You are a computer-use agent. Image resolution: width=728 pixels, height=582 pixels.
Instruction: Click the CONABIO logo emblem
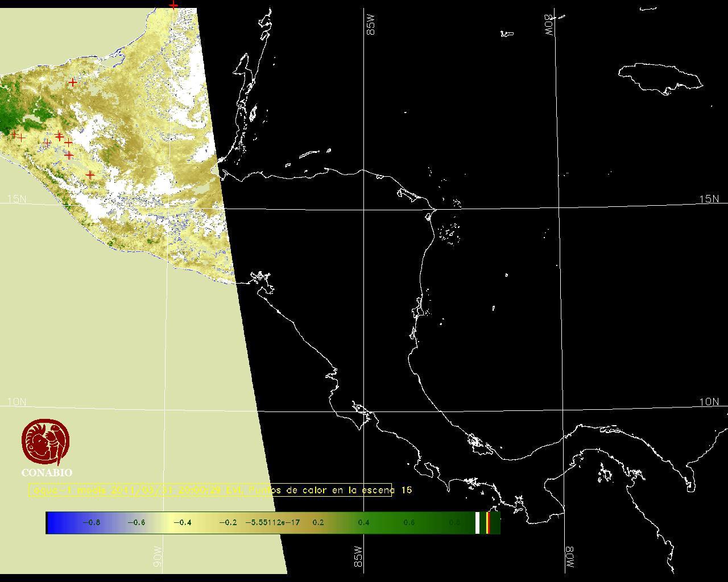click(x=45, y=442)
